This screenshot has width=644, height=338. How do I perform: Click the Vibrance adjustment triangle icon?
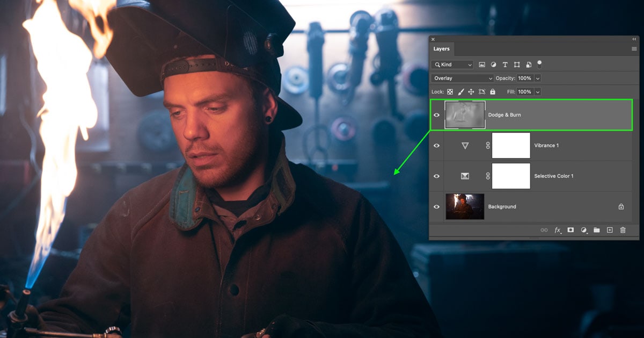pyautogui.click(x=465, y=146)
